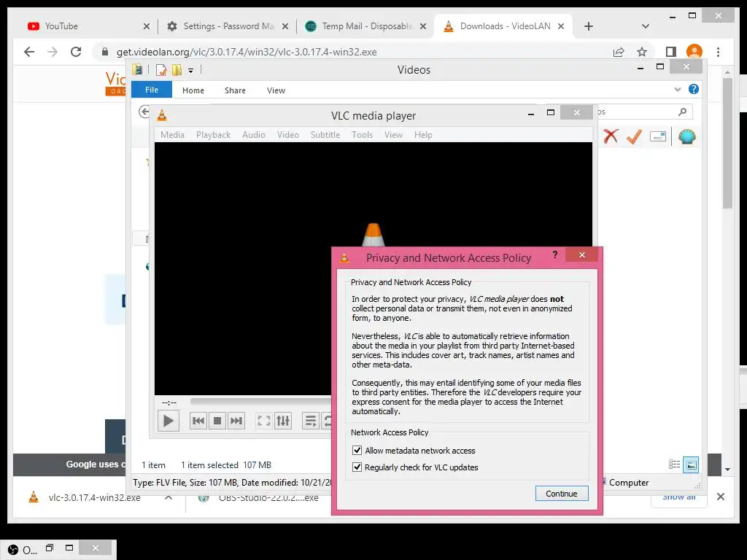Click the VLC cone icon in player title bar
The image size is (747, 560).
162,115
